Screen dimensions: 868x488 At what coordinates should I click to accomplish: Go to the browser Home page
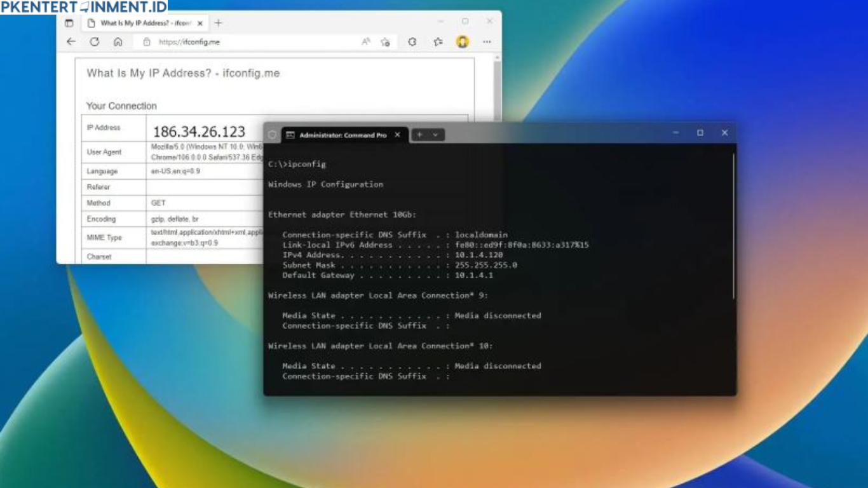118,42
